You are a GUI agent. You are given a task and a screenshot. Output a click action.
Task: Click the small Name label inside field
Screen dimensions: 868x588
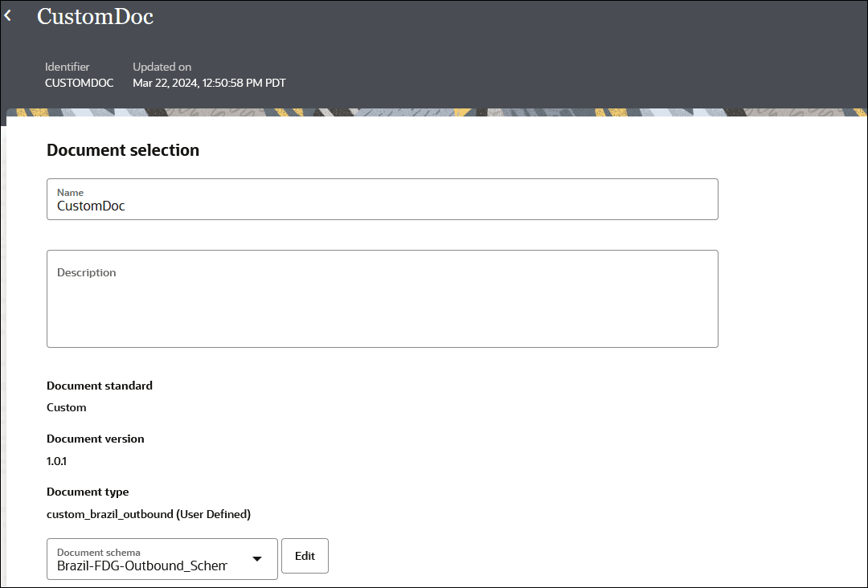[70, 193]
